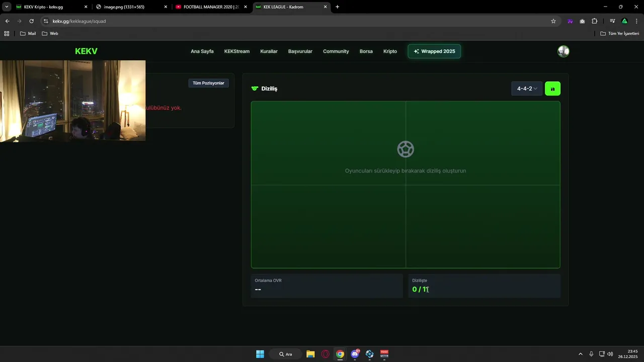Click the site info icon in address bar
The height and width of the screenshot is (362, 644).
pyautogui.click(x=46, y=21)
